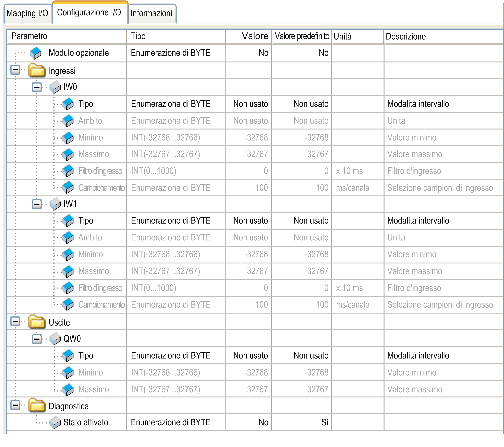Screen dimensions: 504x447
Task: Click the blue cube icon of IW0 Tipo
Action: [x=68, y=104]
